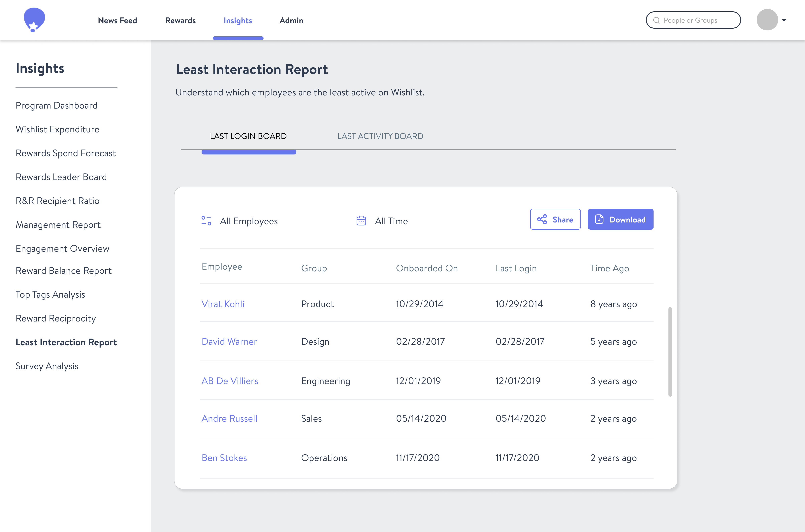This screenshot has height=532, width=805.
Task: Open Survey Analysis
Action: [x=47, y=366]
